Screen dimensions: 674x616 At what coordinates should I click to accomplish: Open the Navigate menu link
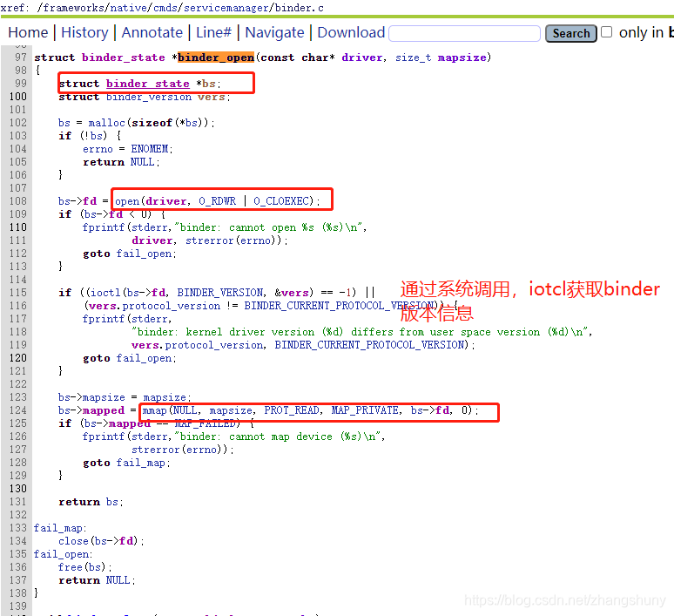[274, 33]
